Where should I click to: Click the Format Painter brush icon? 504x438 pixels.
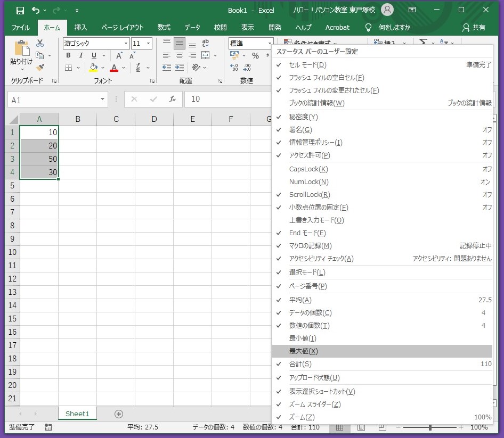tap(40, 68)
